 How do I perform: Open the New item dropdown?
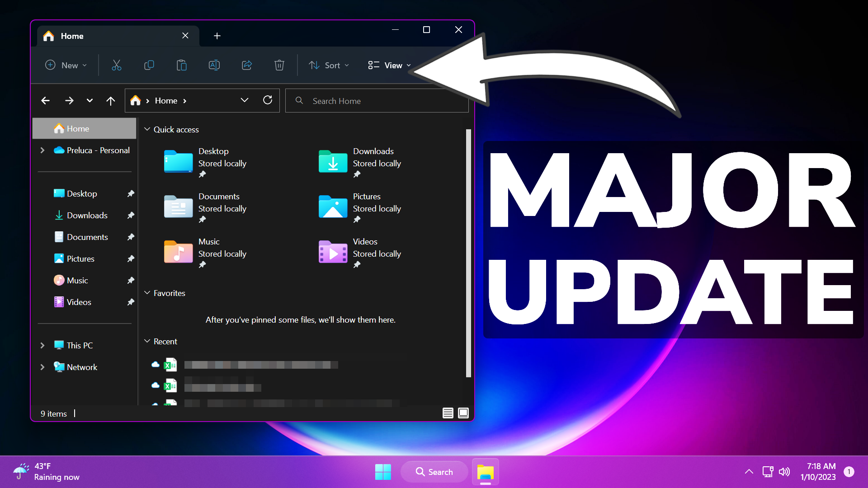coord(66,65)
